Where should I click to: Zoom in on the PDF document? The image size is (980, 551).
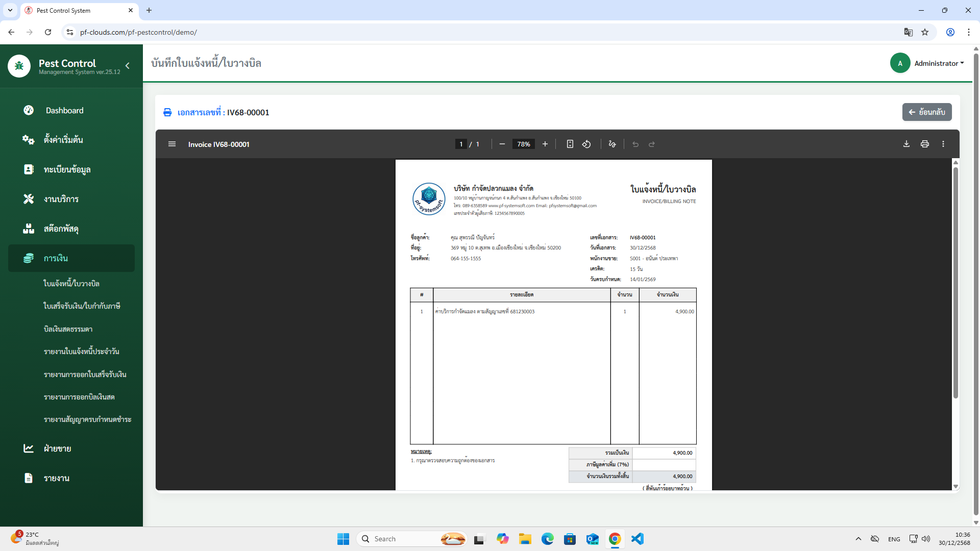545,144
